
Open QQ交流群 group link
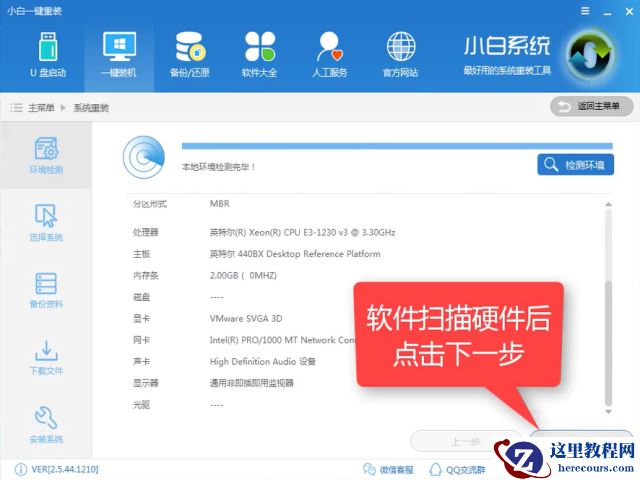[457, 469]
